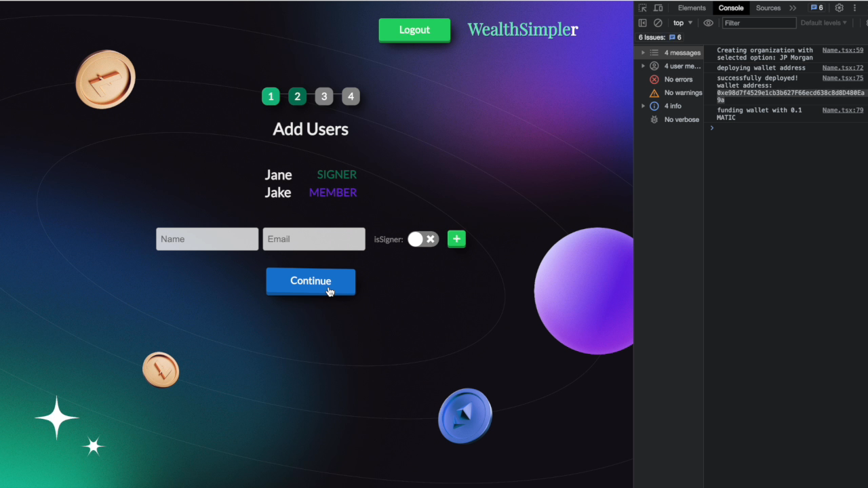Open DevTools settings gear

839,8
